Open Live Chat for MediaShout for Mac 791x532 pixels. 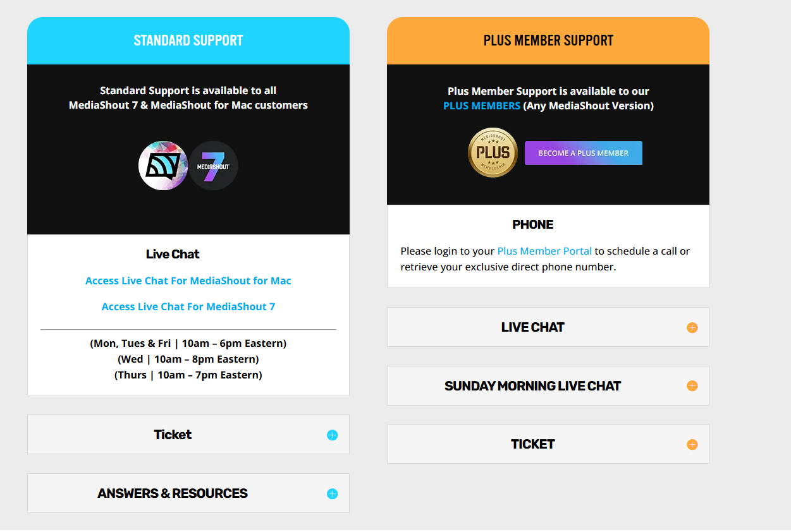pyautogui.click(x=188, y=281)
